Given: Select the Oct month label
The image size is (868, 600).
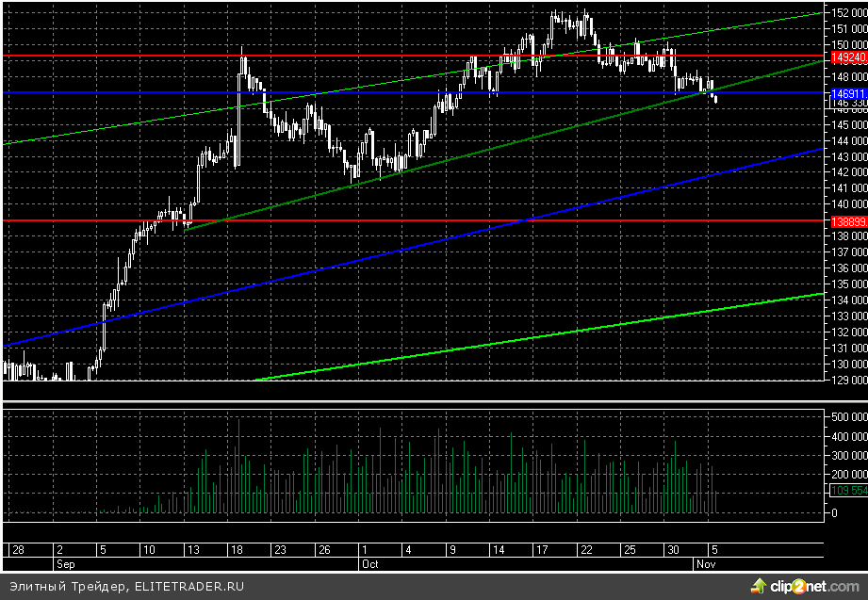Looking at the screenshot, I should (369, 563).
